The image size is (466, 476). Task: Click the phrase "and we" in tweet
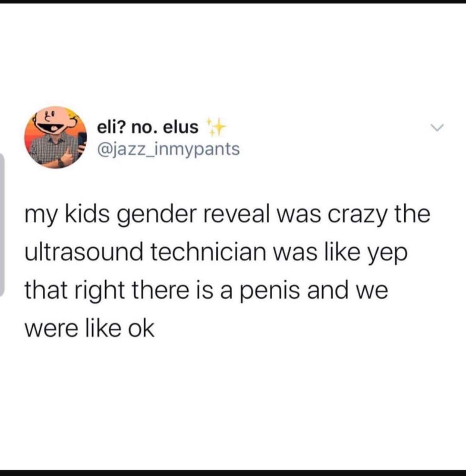[x=347, y=290]
